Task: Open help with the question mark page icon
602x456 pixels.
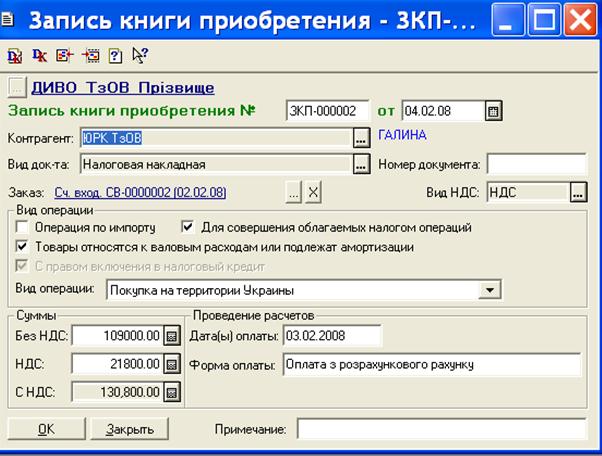Action: 115,56
